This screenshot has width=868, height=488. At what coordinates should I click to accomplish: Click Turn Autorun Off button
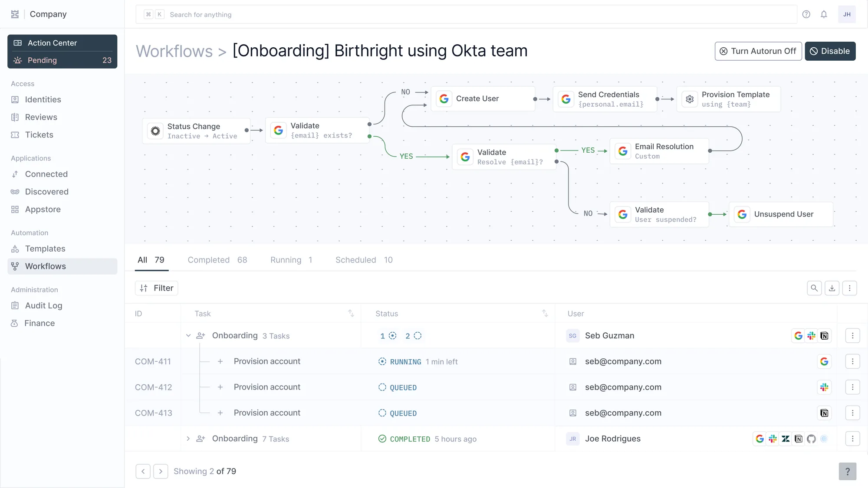pos(758,51)
